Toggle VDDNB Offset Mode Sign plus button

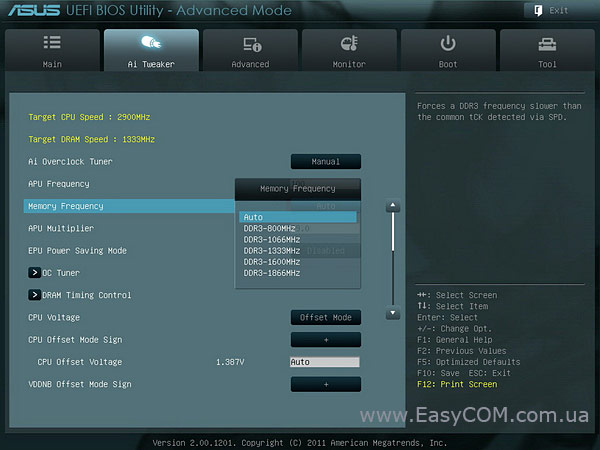[x=326, y=384]
